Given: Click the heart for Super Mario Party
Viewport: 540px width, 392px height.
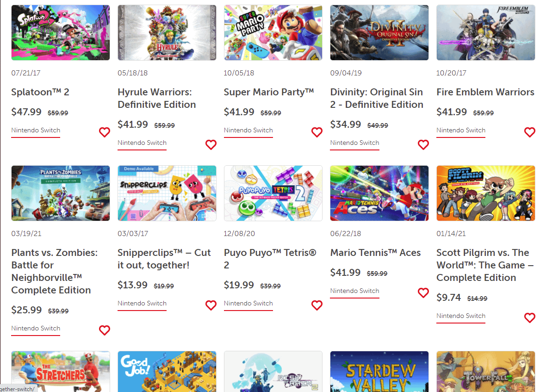Looking at the screenshot, I should coord(317,132).
